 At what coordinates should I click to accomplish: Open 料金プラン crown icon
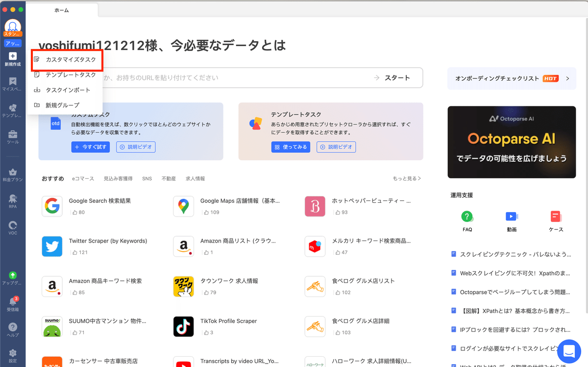point(13,172)
